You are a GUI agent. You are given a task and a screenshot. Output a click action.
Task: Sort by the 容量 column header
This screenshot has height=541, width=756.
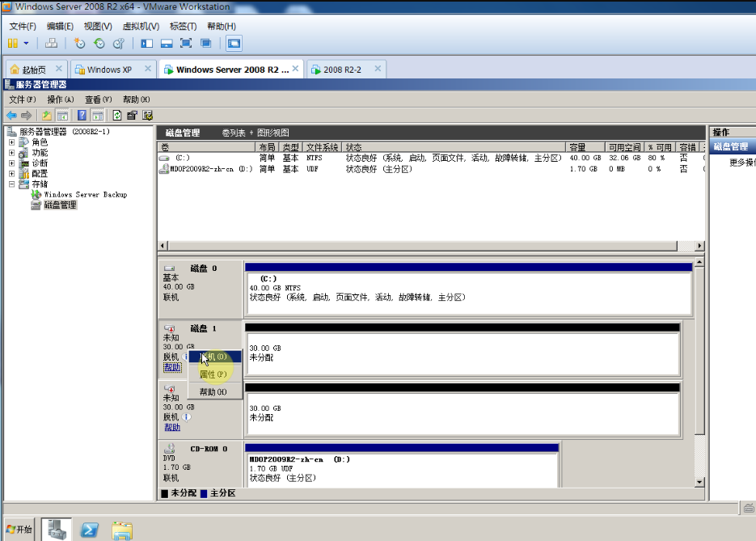[585, 147]
